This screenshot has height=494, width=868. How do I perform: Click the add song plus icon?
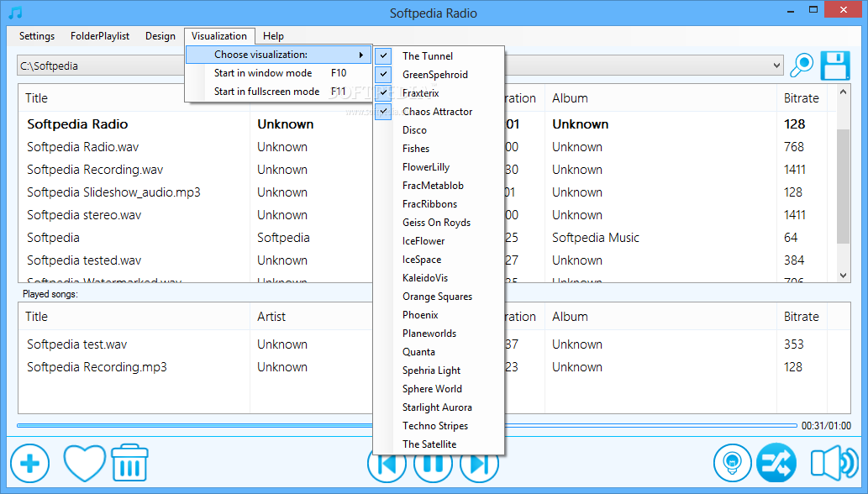(x=30, y=463)
